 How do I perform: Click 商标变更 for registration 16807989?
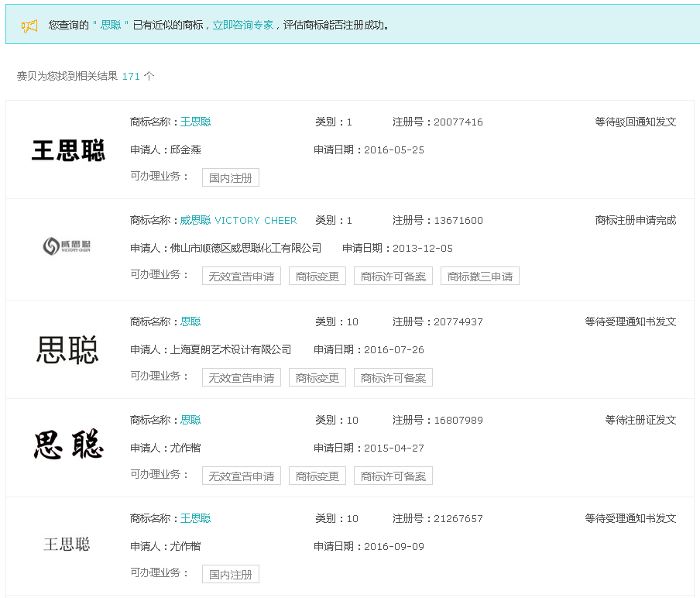click(317, 476)
